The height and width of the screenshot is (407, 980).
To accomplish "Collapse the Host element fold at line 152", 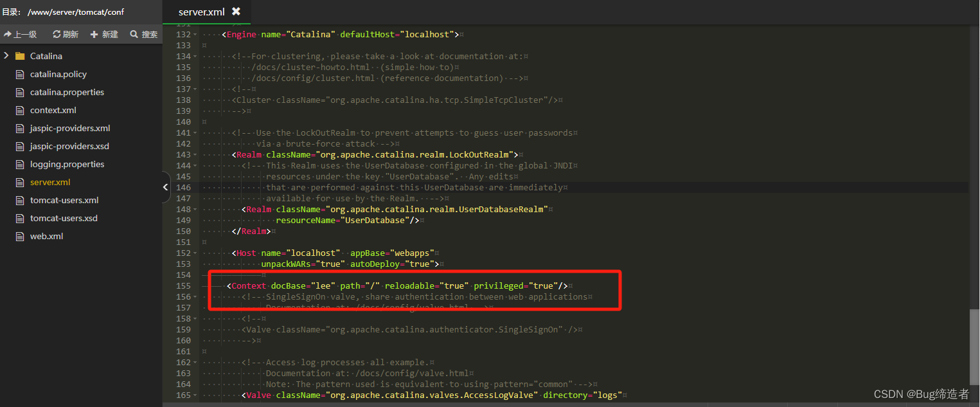I will 195,253.
